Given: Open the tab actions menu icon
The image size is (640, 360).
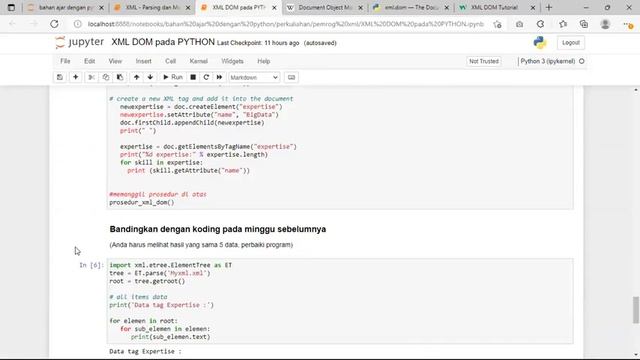Looking at the screenshot, I should pos(11,7).
